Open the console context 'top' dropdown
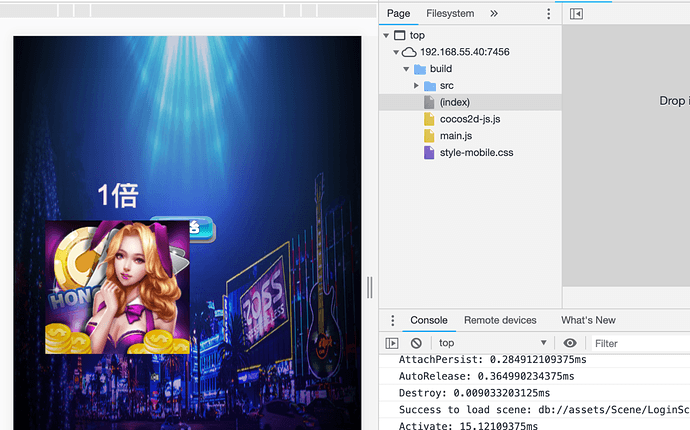The height and width of the screenshot is (430, 690). click(x=492, y=343)
